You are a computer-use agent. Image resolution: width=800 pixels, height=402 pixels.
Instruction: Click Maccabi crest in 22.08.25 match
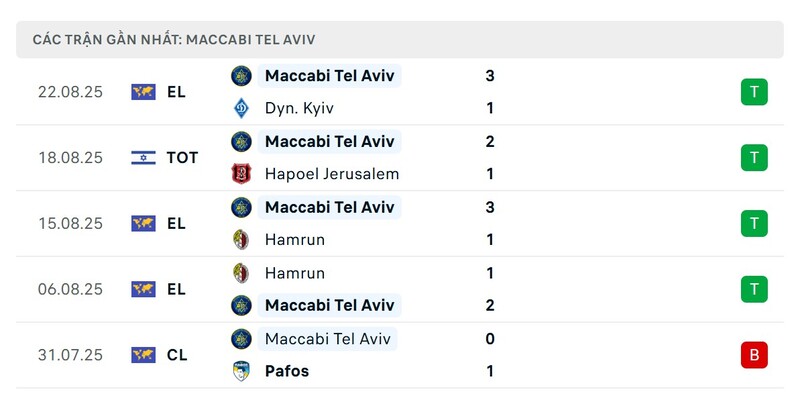[241, 76]
